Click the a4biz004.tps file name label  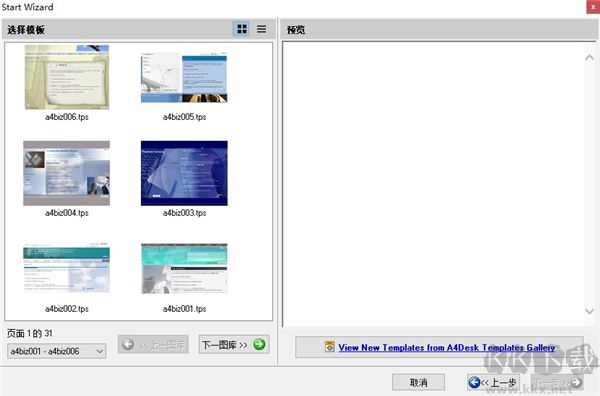click(67, 213)
